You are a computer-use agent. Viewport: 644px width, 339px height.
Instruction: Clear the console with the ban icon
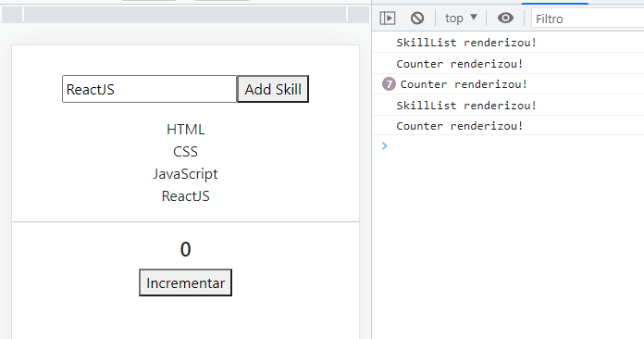417,19
